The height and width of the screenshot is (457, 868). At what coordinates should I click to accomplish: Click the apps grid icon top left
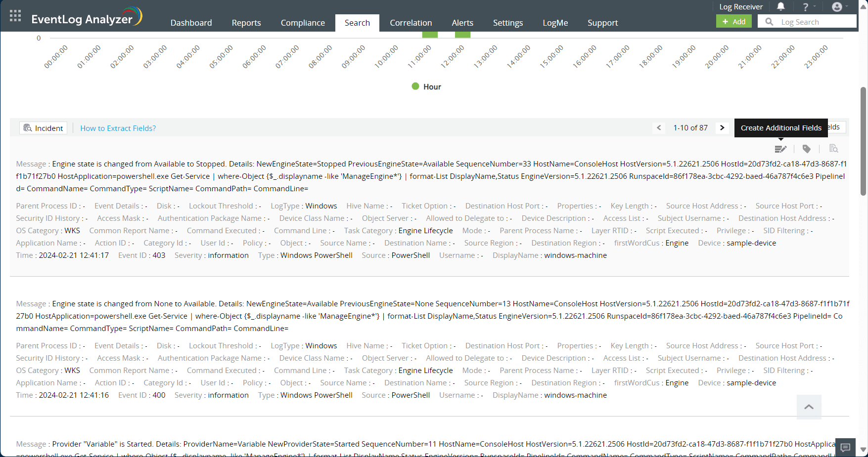click(15, 15)
